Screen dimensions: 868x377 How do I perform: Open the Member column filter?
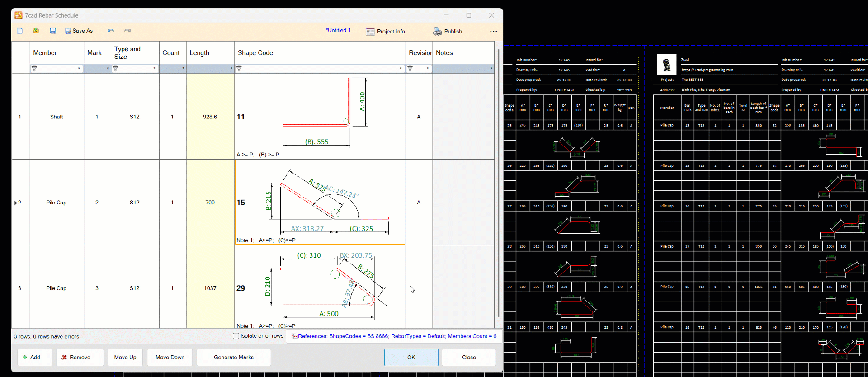35,69
